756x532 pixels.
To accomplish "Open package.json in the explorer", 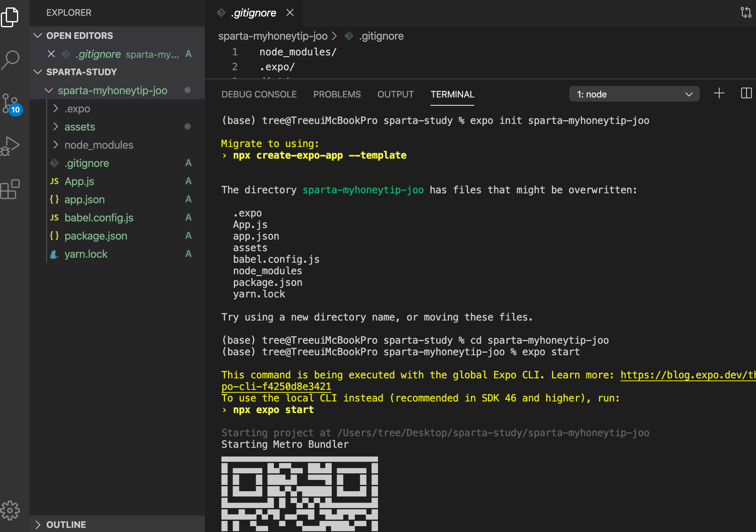I will (117, 236).
